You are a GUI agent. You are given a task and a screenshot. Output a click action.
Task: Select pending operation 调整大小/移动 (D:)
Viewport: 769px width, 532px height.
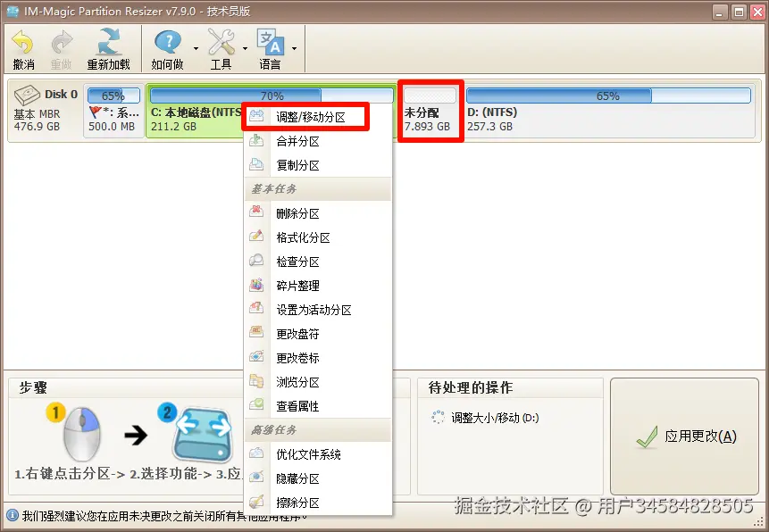pyautogui.click(x=495, y=418)
